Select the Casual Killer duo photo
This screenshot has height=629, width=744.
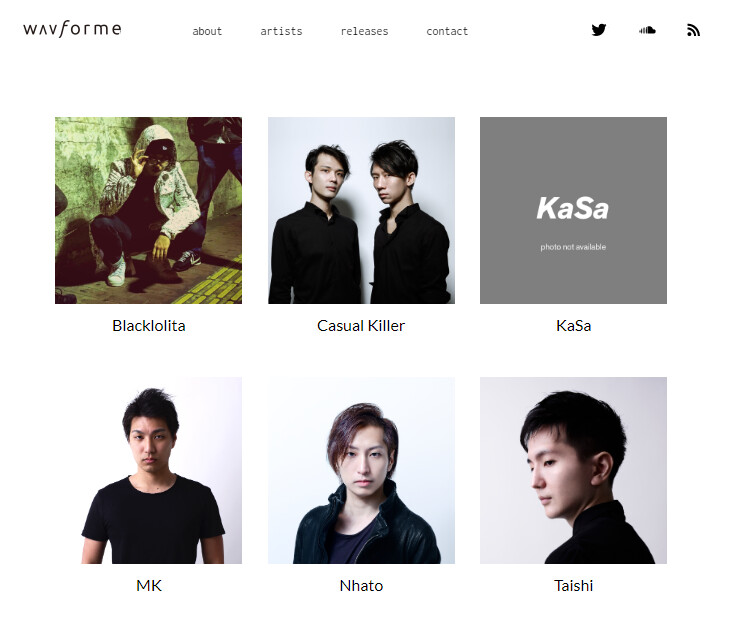(x=361, y=211)
